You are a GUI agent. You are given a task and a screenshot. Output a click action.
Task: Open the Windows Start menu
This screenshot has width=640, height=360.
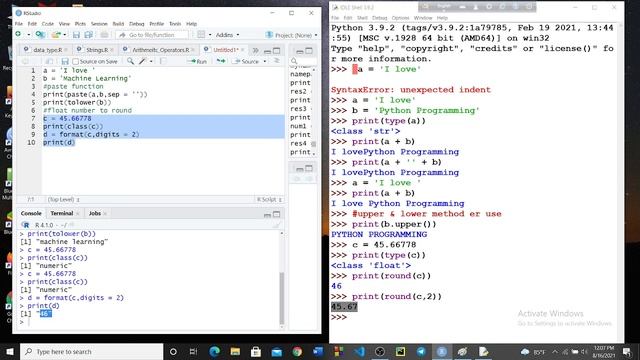10,351
